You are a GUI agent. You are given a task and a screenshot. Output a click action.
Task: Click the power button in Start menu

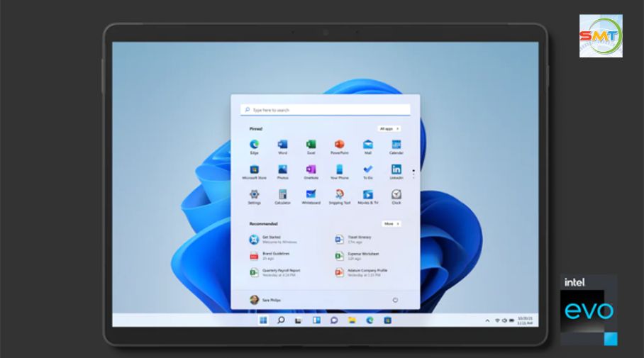[x=395, y=300]
